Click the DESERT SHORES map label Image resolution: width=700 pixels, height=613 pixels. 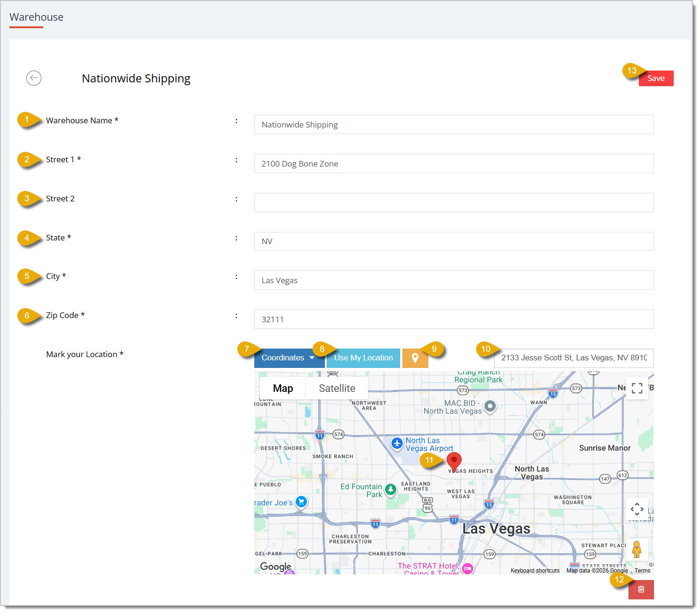[x=283, y=448]
